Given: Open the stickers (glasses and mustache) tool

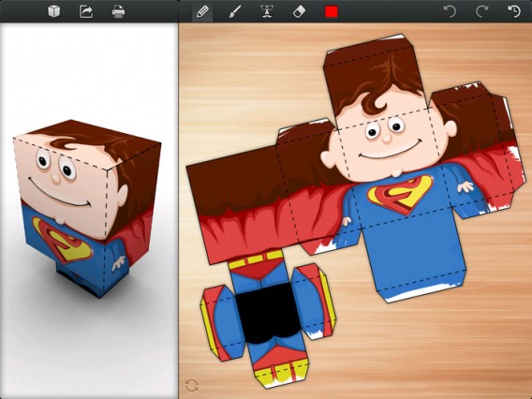Looking at the screenshot, I should point(267,11).
